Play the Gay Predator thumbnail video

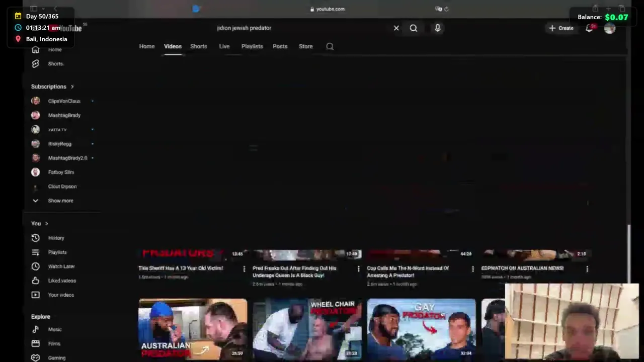click(x=421, y=329)
